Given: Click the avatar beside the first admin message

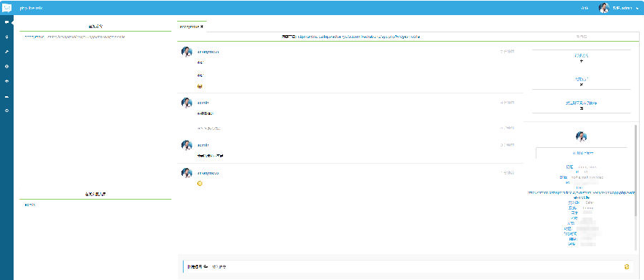Looking at the screenshot, I should click(186, 103).
